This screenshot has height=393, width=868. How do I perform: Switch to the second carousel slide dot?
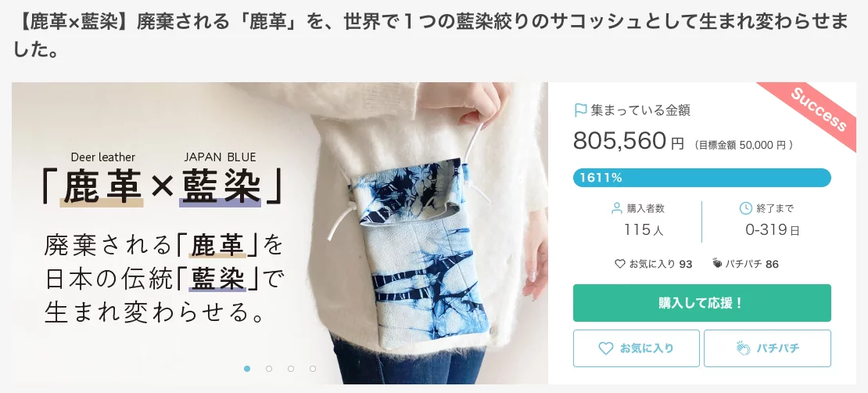click(x=269, y=369)
